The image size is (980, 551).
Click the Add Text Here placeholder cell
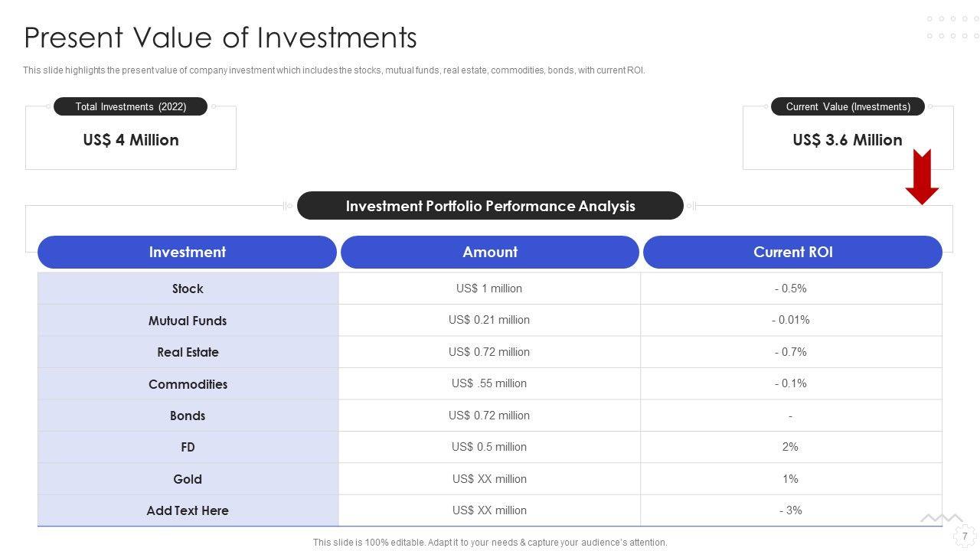tap(188, 510)
